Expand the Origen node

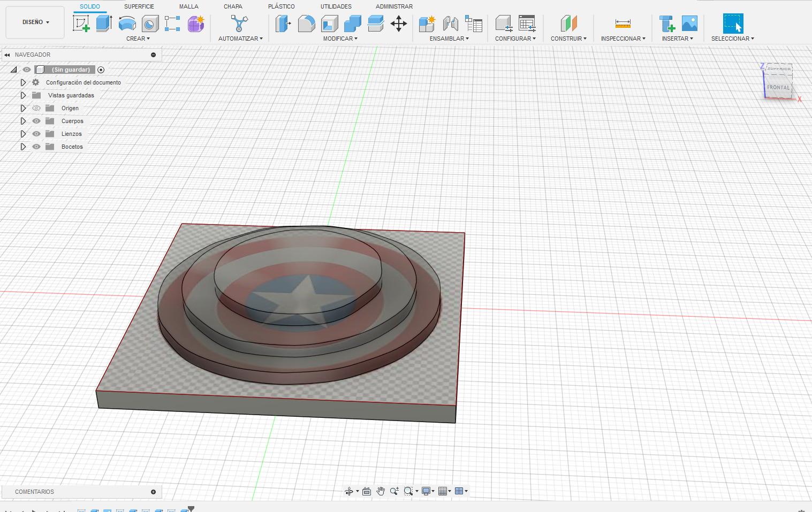tap(23, 108)
